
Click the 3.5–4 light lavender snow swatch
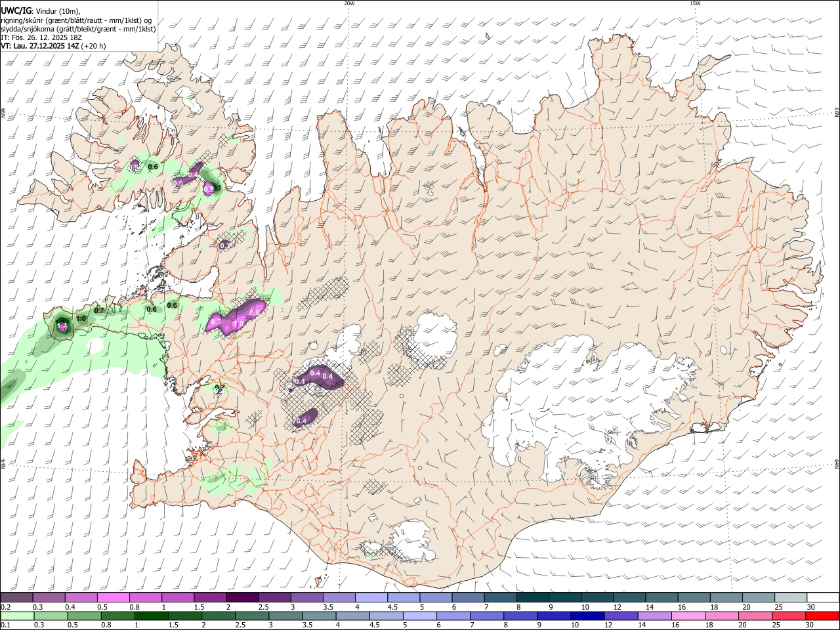[371, 598]
